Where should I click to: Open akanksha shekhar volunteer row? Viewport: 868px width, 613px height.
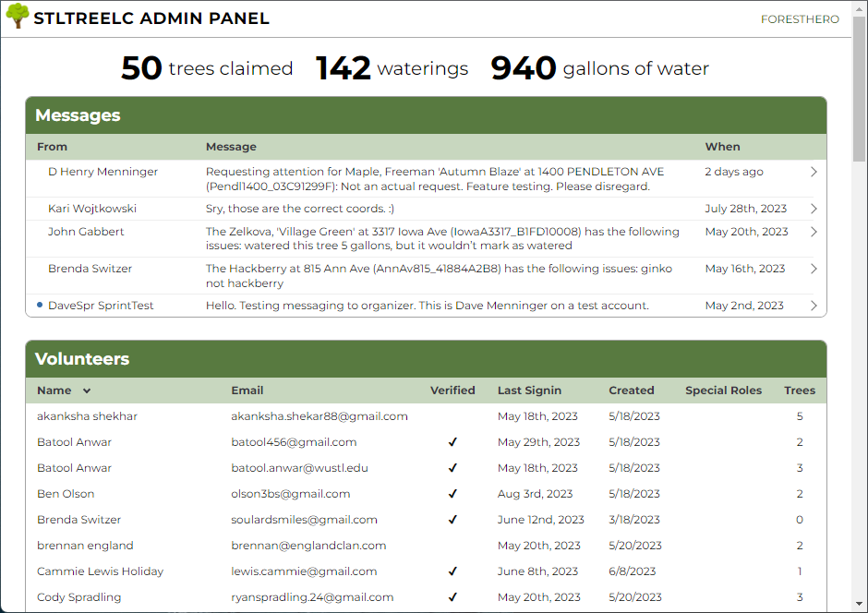[x=426, y=416]
